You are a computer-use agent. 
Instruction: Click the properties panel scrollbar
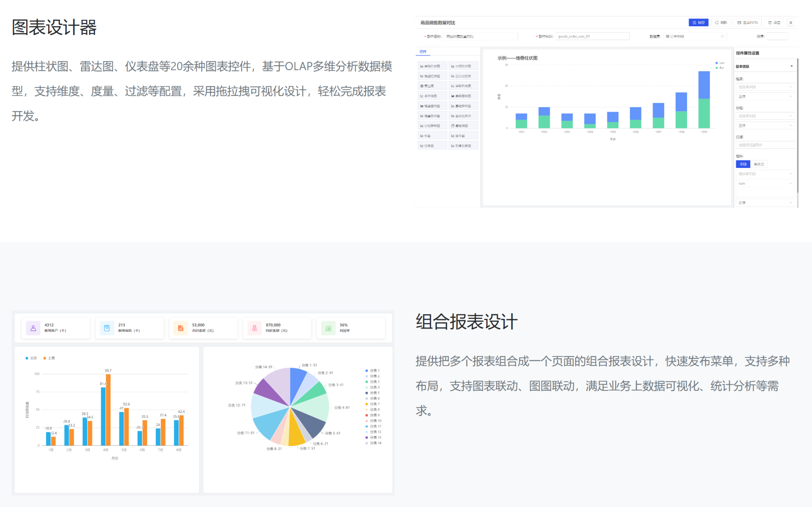(x=797, y=126)
